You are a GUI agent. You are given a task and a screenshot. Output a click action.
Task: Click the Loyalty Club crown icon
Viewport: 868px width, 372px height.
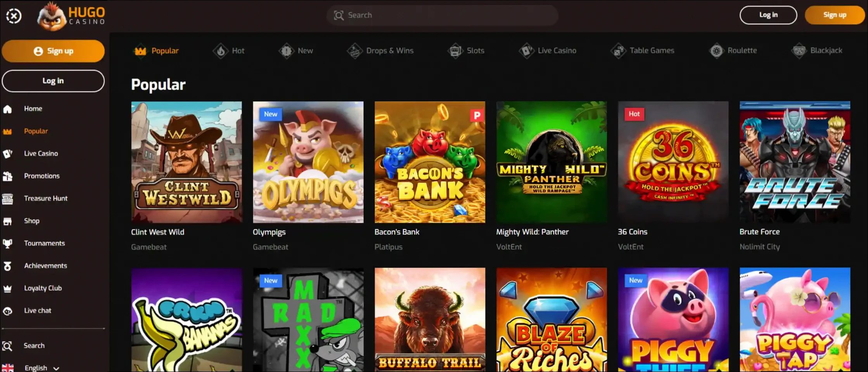(8, 288)
